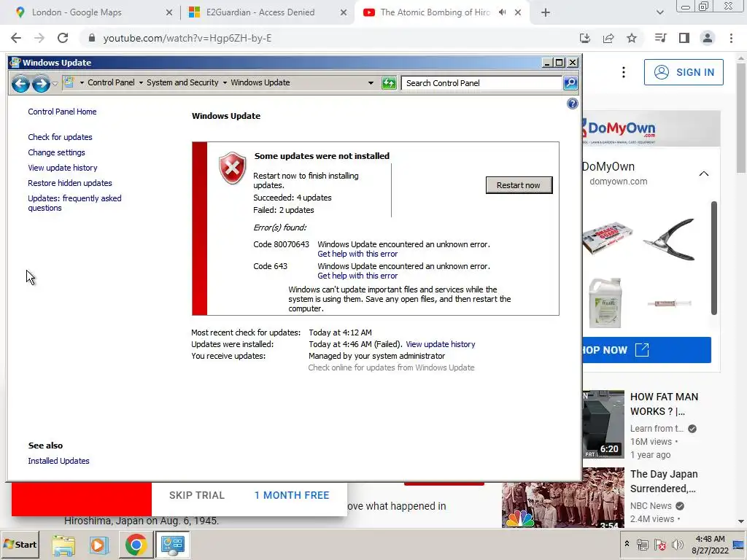
Task: Select The Atomic Bombing of Hiroshima YouTube tab
Action: click(x=435, y=12)
